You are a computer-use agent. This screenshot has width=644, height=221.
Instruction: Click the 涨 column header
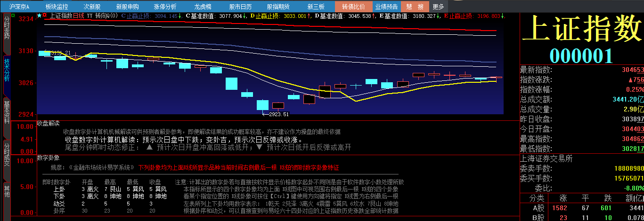click(563, 198)
